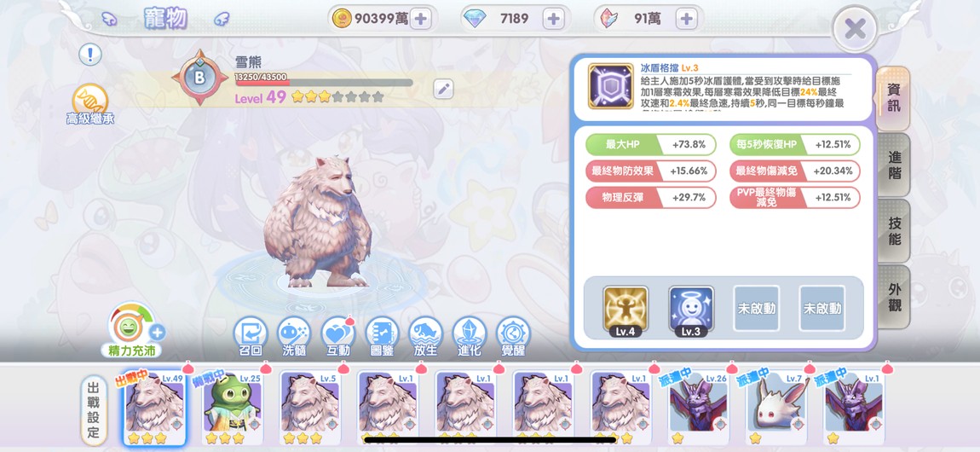Switch to the 技能 tab

894,230
